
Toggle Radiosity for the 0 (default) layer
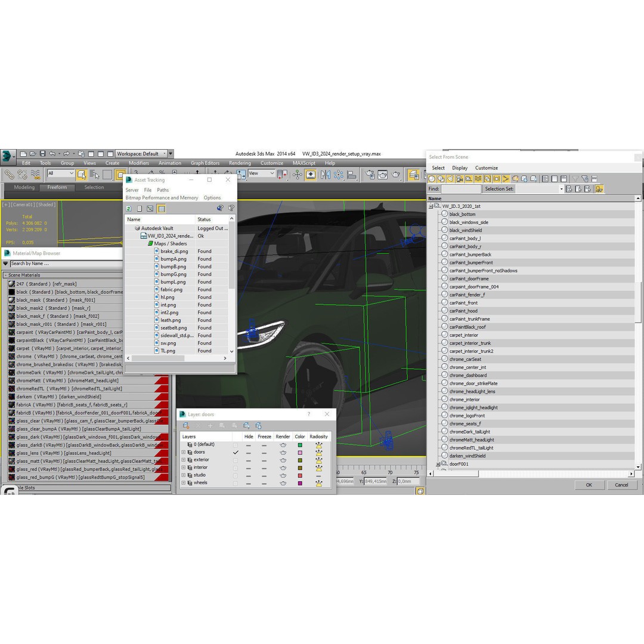318,445
